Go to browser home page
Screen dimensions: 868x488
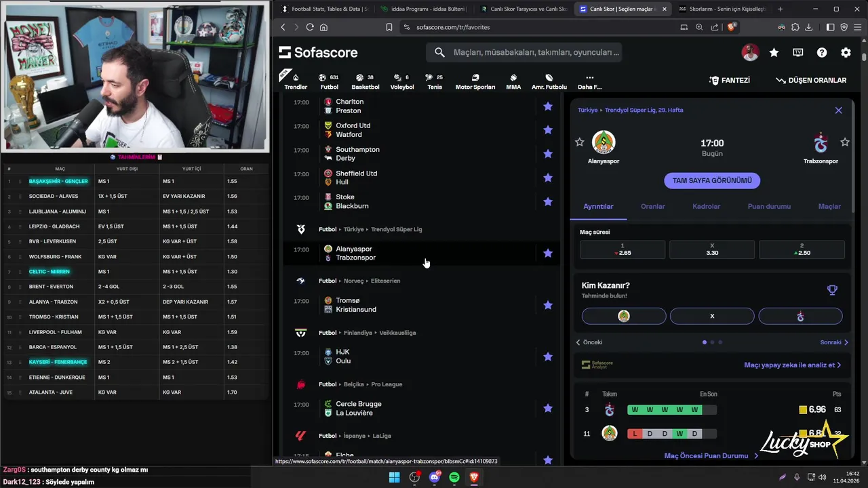pyautogui.click(x=323, y=27)
